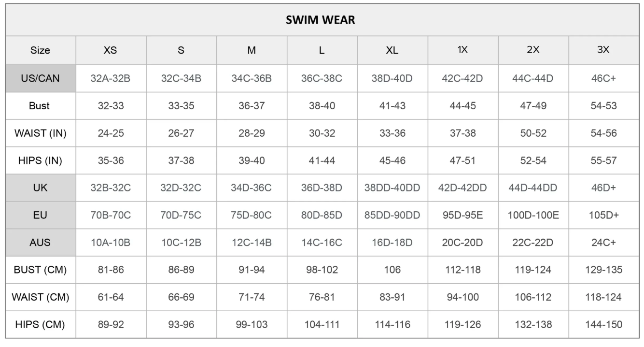Click the SWIM WEAR table title
The height and width of the screenshot is (347, 644).
coord(322,20)
